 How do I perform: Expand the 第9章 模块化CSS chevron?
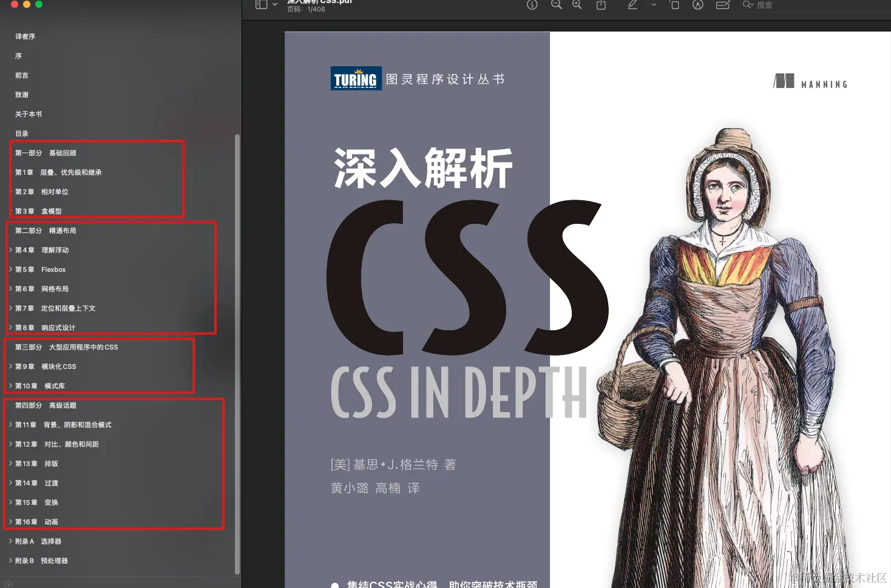tap(10, 367)
